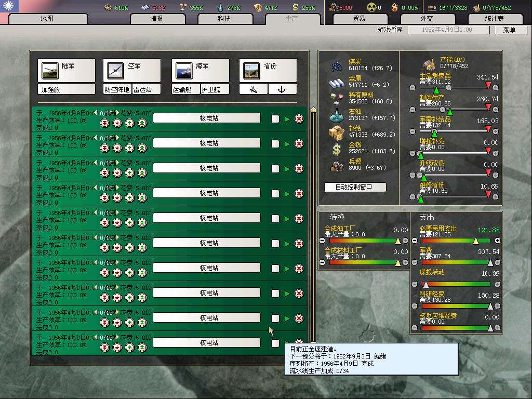The height and width of the screenshot is (399, 532).
Task: Click minus button for 必要民用支出 slider
Action: coord(415,241)
